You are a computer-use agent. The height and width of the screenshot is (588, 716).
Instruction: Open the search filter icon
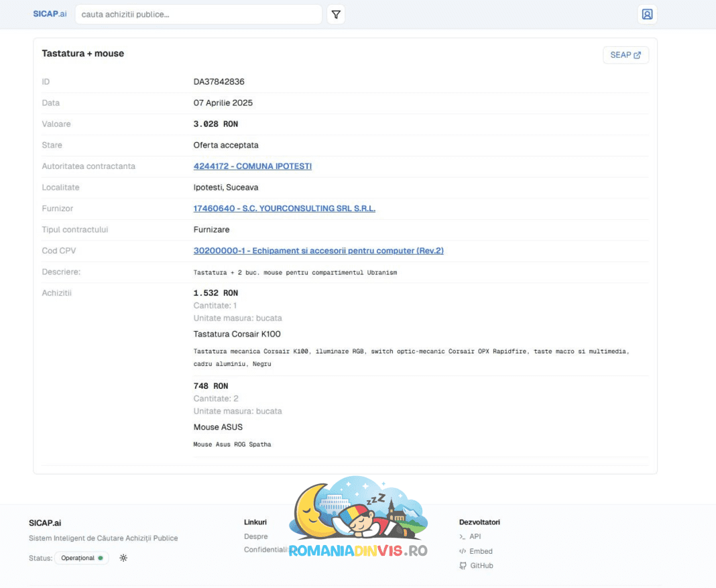click(x=336, y=15)
